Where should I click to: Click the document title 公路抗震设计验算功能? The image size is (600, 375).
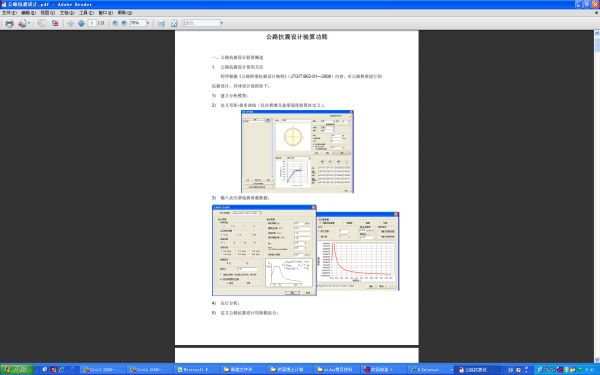(x=297, y=37)
